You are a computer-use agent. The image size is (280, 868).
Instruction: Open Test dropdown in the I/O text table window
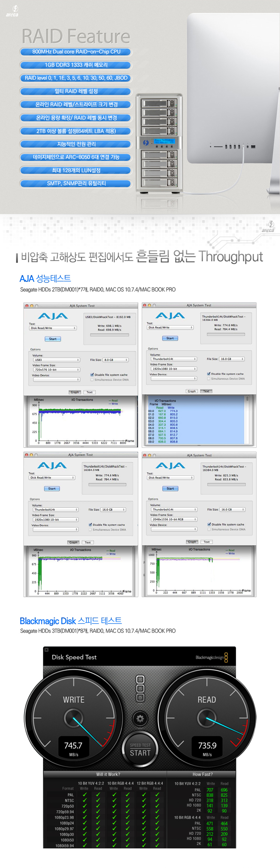click(170, 327)
